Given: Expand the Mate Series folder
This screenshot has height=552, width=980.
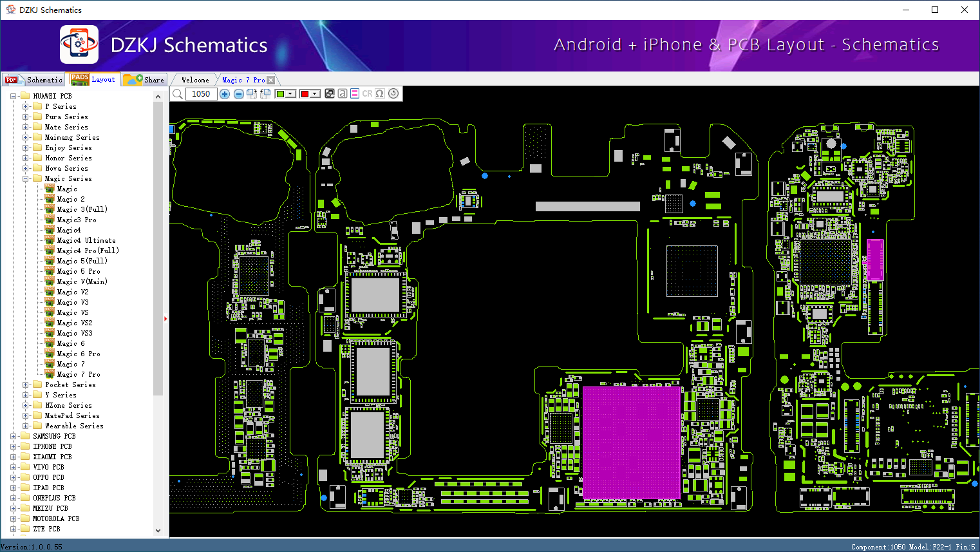Looking at the screenshot, I should [x=26, y=127].
